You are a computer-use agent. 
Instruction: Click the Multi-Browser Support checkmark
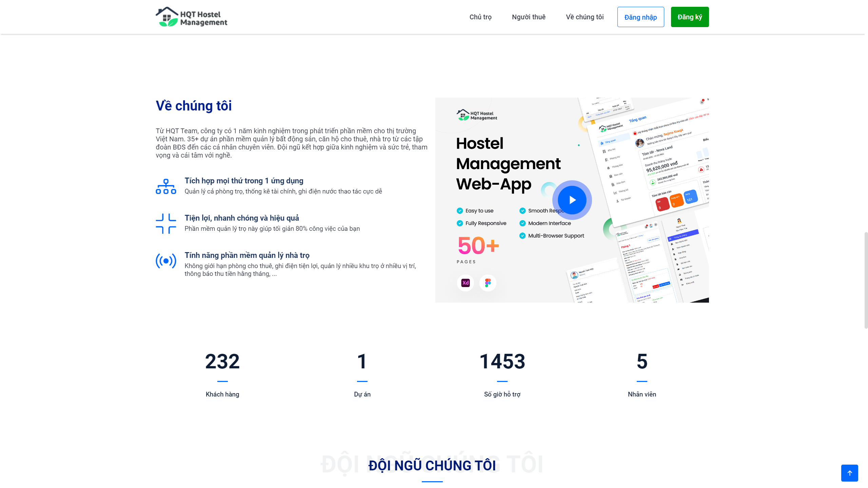point(522,236)
